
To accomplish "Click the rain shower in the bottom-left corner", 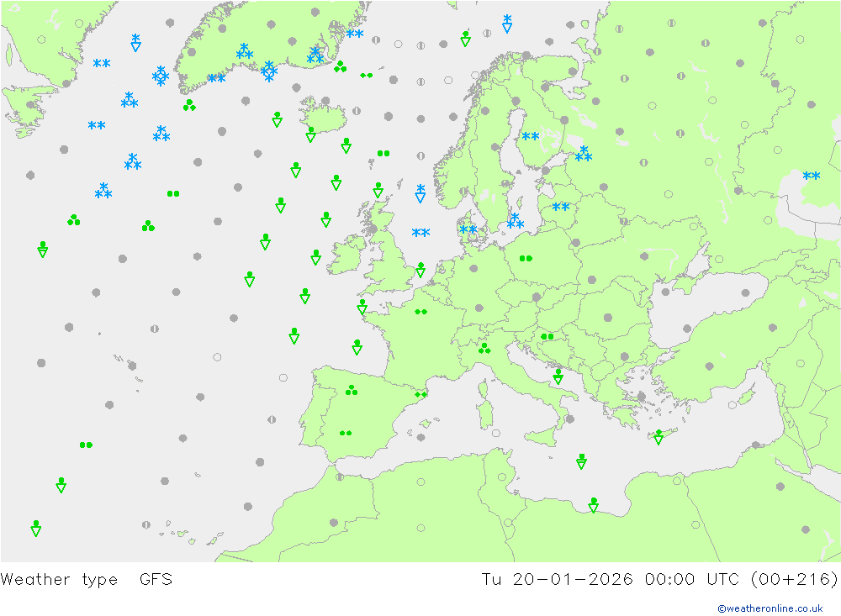I will pyautogui.click(x=35, y=528).
